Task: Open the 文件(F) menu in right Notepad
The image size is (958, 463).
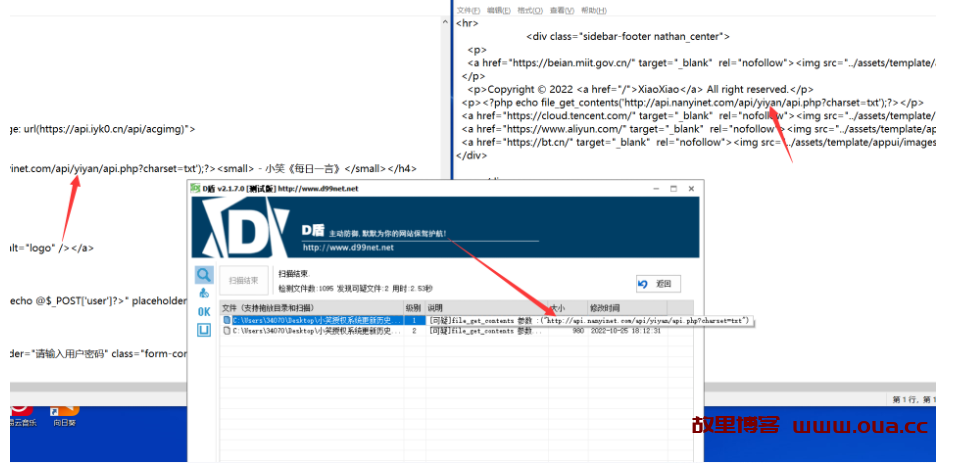Action: click(x=467, y=10)
